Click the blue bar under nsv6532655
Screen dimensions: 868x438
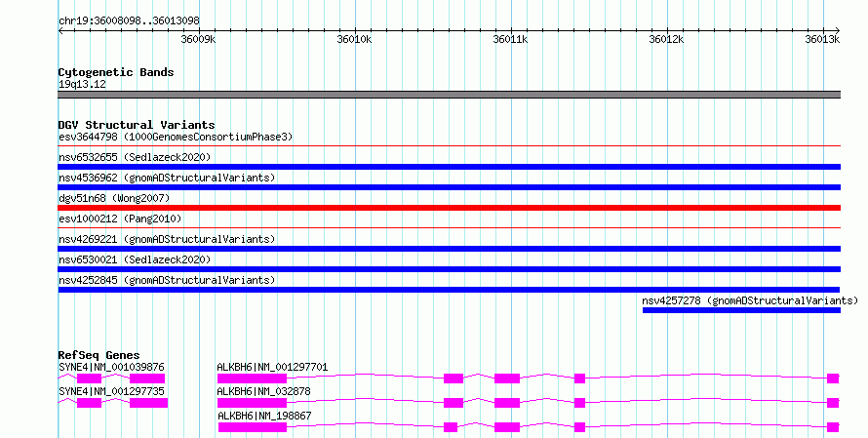[x=449, y=167]
